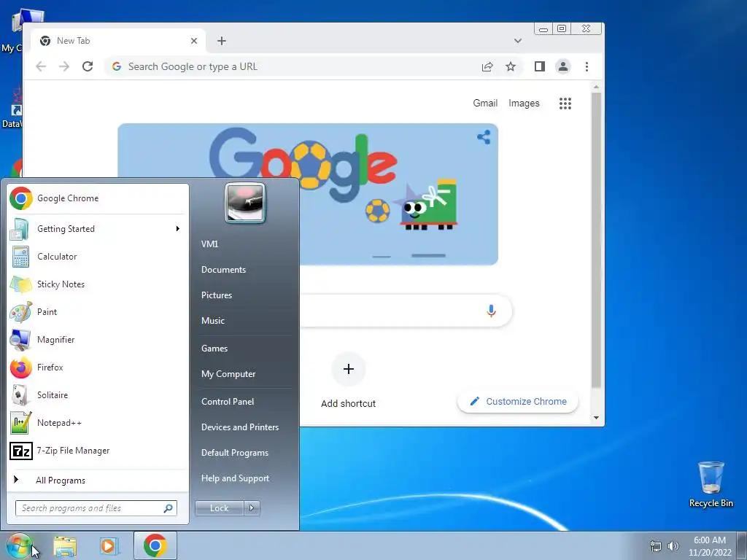Screen dimensions: 747x560
Task: Open Chrome tab search chevron
Action: [x=518, y=41]
